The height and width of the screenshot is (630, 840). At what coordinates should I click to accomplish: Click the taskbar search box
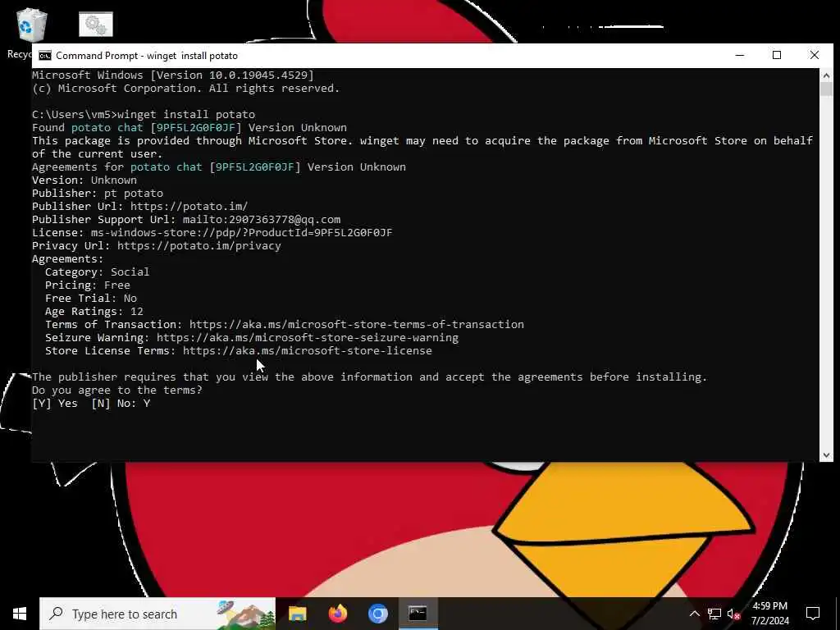click(x=157, y=614)
